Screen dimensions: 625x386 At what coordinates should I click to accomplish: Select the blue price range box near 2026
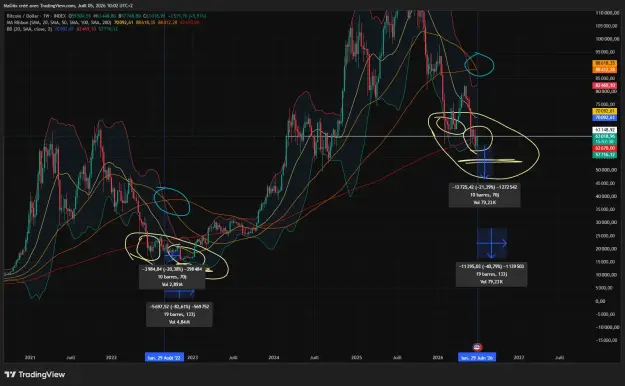491,243
